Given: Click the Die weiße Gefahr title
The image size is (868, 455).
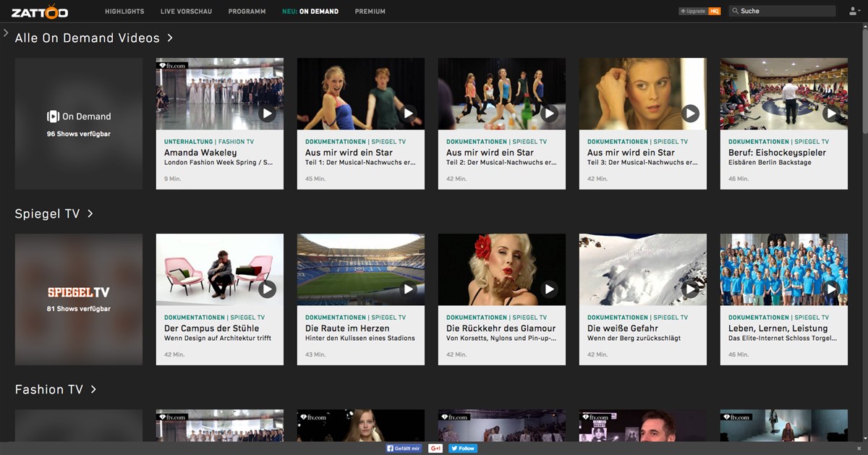Looking at the screenshot, I should [x=622, y=328].
